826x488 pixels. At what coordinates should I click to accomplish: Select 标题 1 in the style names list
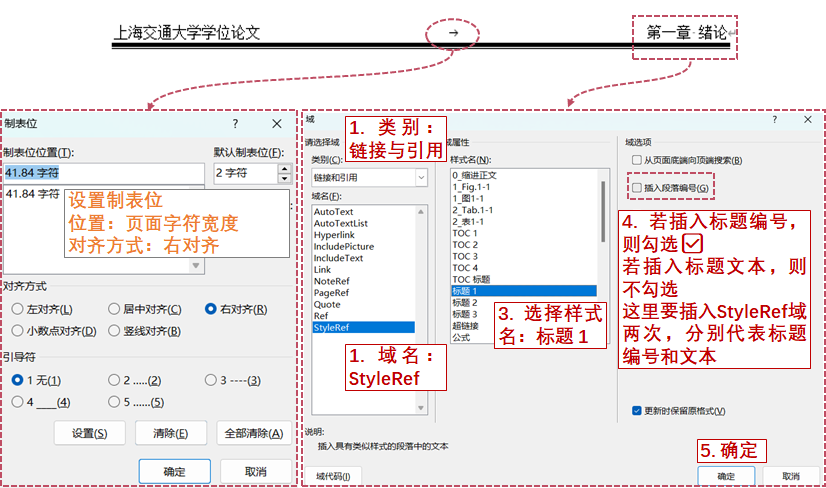(x=468, y=291)
